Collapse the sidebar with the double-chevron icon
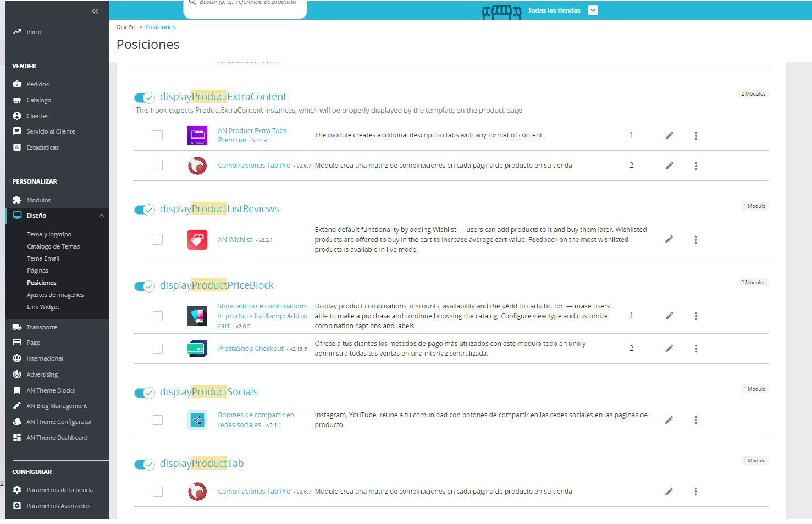This screenshot has width=812, height=524. 95,11
